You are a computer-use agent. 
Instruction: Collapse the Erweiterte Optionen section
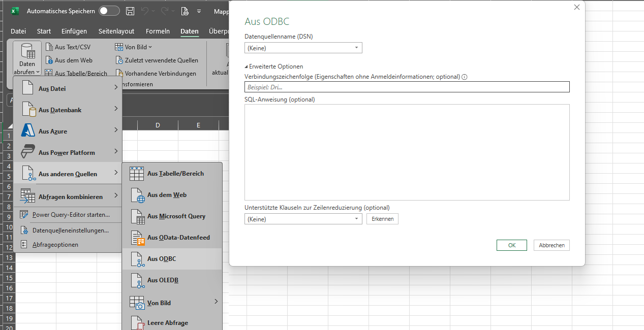(x=273, y=66)
